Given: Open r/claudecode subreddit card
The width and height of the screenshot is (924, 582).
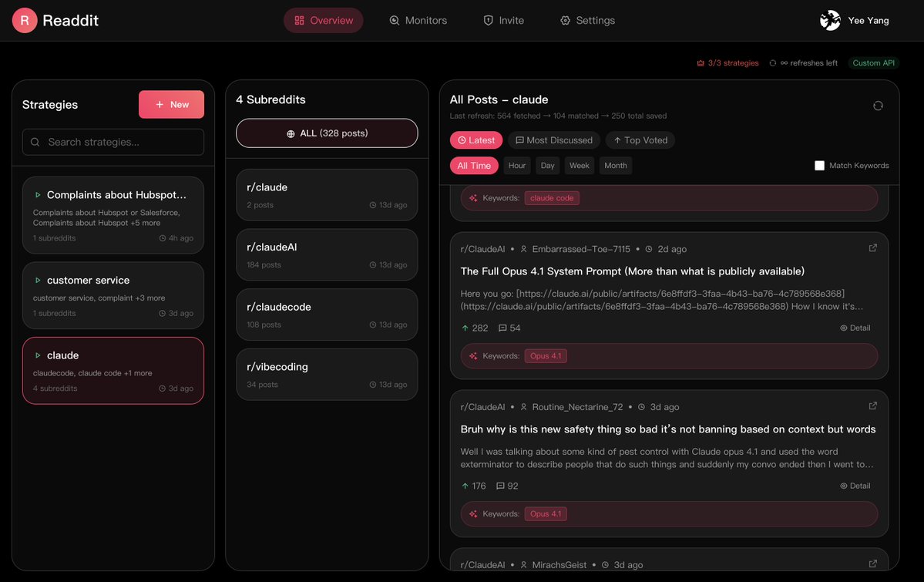Looking at the screenshot, I should pyautogui.click(x=327, y=315).
